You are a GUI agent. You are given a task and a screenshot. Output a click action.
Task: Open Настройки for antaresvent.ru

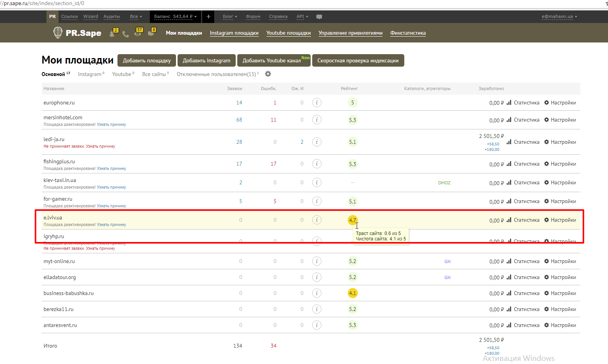560,325
